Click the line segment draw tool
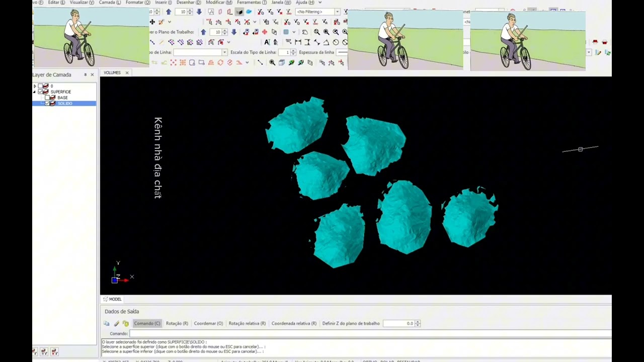The width and height of the screenshot is (644, 362). [x=260, y=62]
